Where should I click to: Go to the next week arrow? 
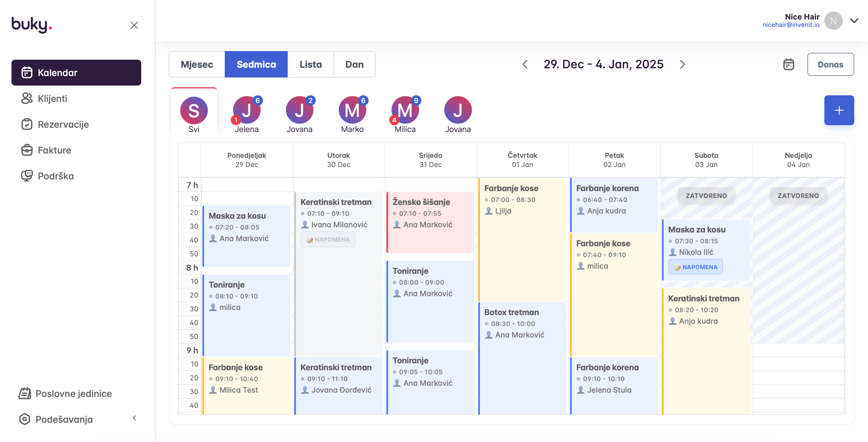682,64
